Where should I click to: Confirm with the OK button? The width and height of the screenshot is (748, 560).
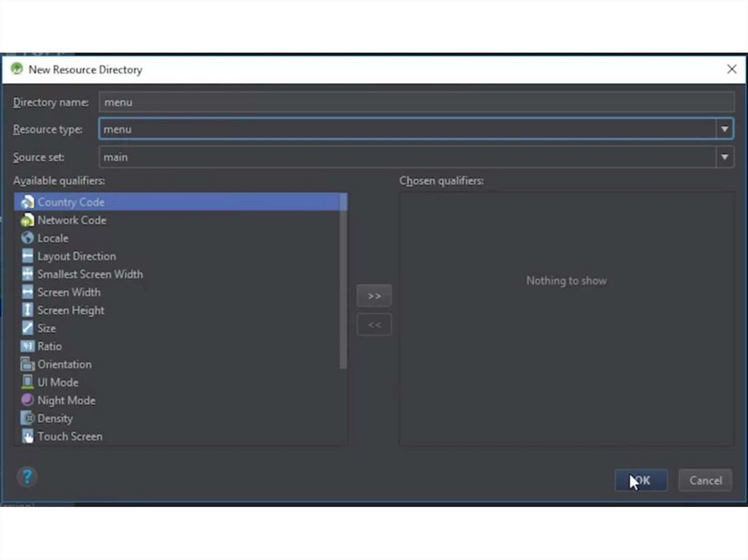click(x=641, y=480)
